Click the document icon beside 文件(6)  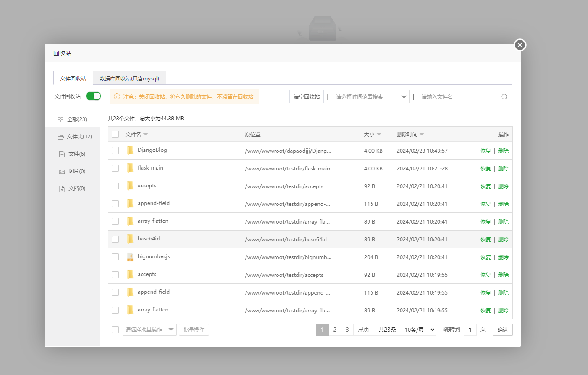coord(62,154)
